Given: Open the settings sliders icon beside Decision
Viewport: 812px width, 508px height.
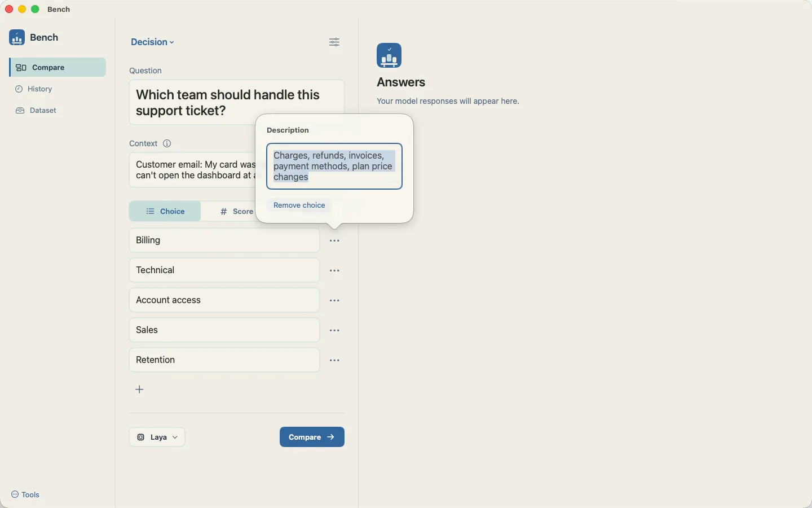Looking at the screenshot, I should [x=334, y=42].
